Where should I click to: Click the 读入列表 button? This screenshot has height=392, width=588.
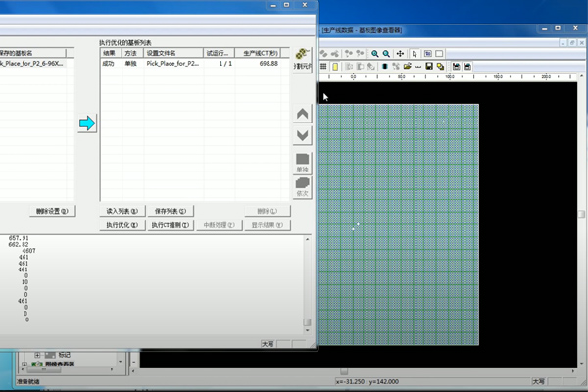(122, 211)
